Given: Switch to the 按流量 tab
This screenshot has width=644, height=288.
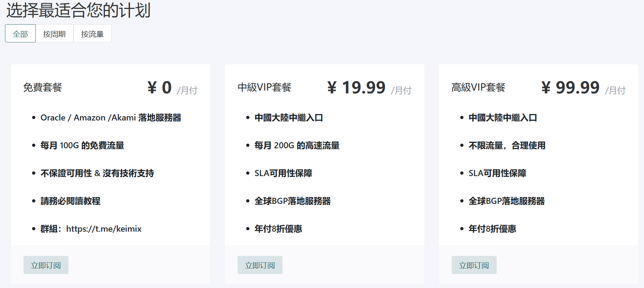Looking at the screenshot, I should click(92, 34).
